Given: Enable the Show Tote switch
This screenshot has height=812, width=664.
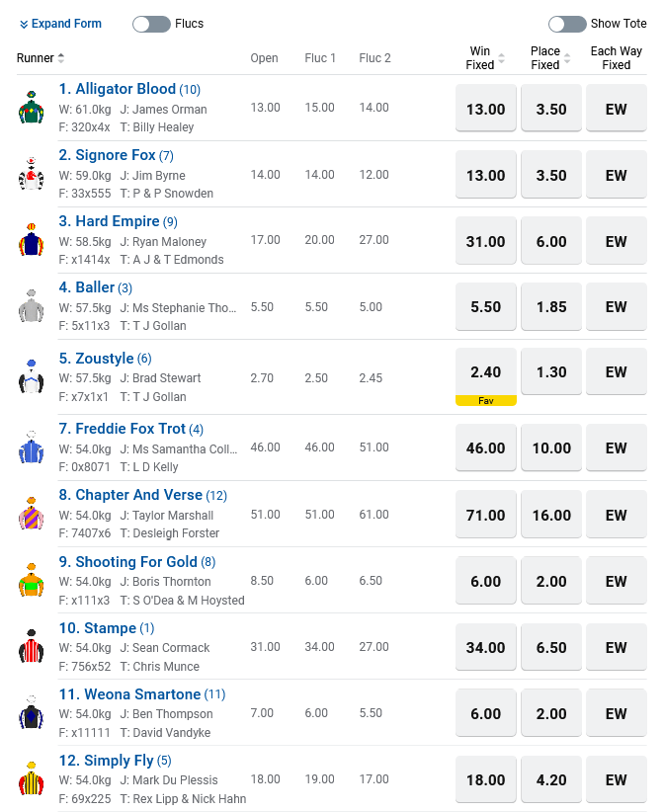Looking at the screenshot, I should pos(567,24).
